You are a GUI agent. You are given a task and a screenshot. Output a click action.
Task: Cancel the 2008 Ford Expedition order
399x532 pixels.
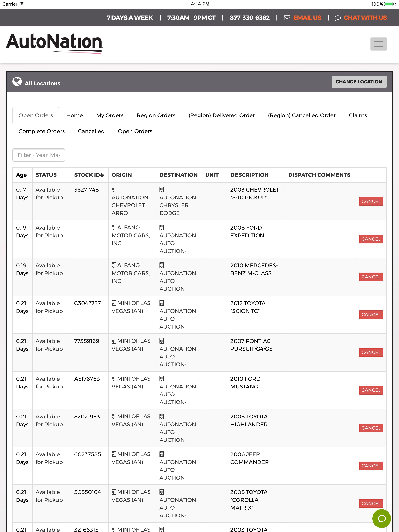371,239
